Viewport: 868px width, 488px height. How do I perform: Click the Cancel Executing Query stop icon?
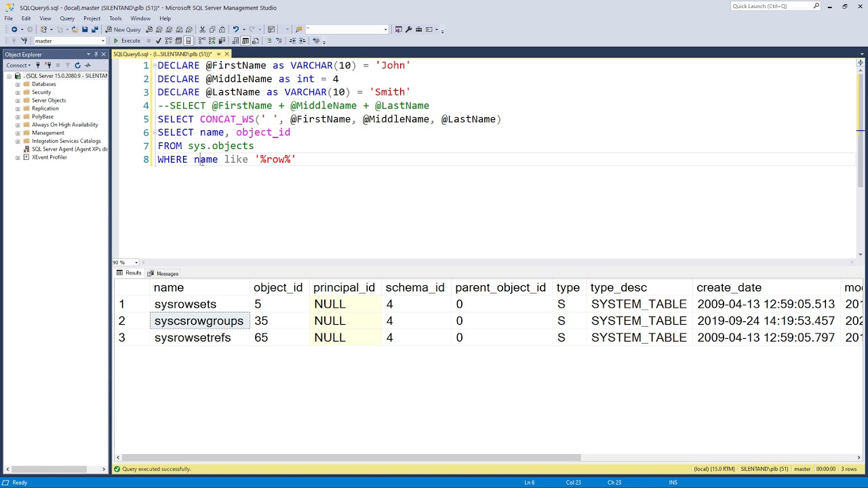coord(149,41)
